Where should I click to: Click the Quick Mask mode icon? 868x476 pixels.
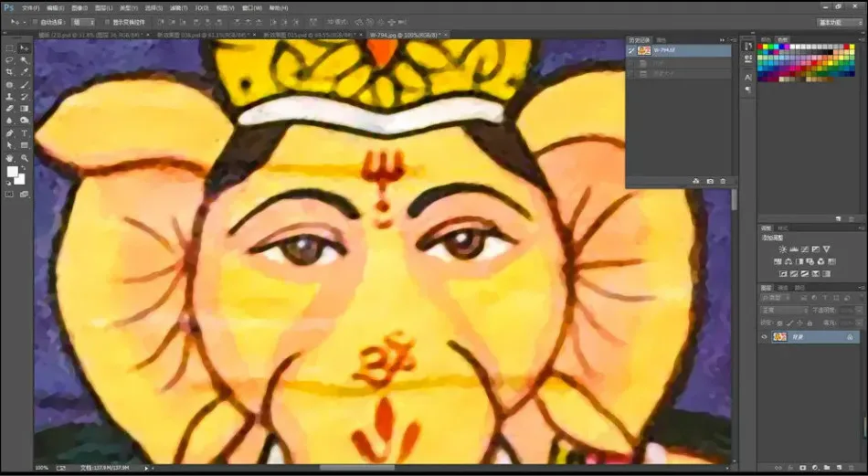[10, 195]
